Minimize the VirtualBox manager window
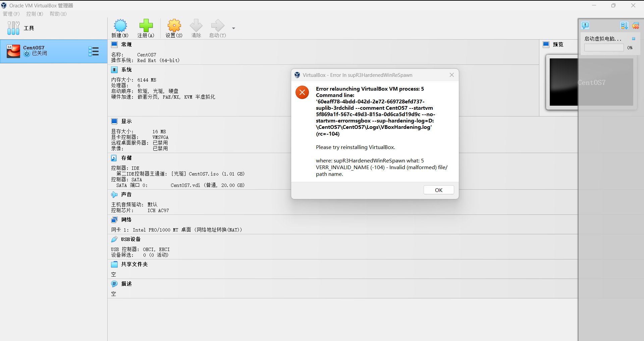The image size is (644, 341). coord(594,5)
